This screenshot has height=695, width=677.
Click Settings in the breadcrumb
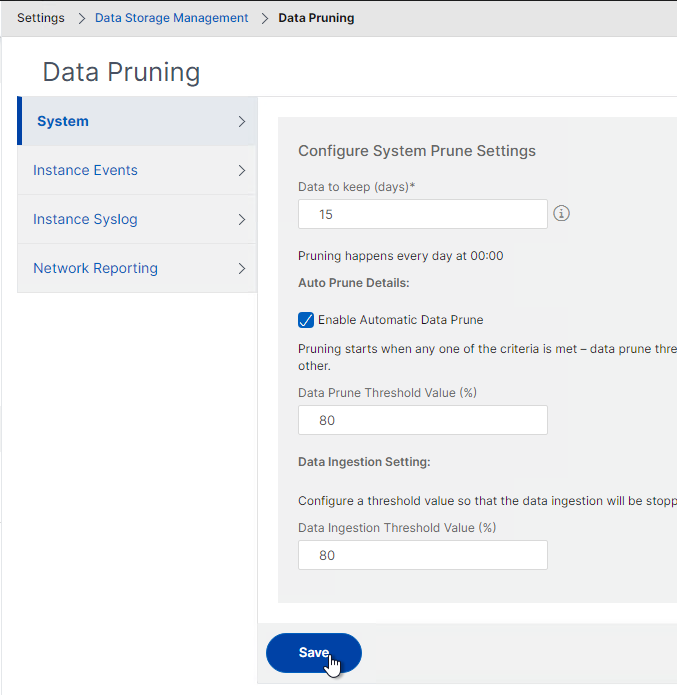click(41, 18)
